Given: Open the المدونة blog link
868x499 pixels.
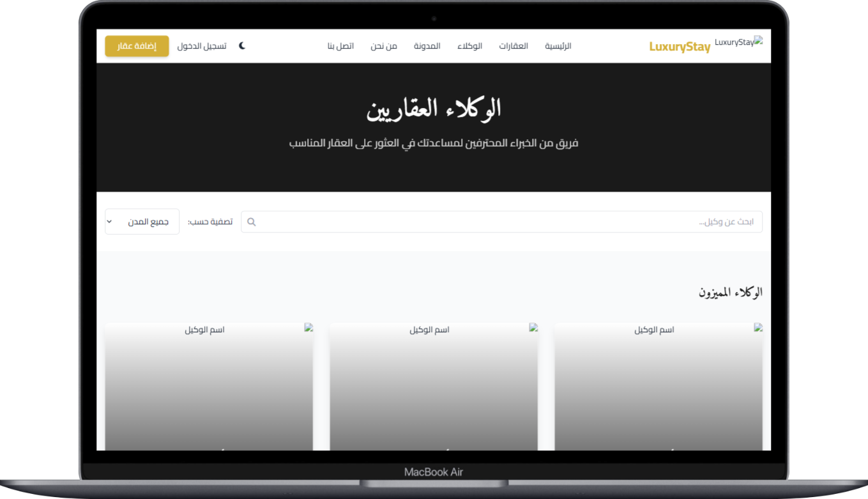Looking at the screenshot, I should tap(427, 46).
